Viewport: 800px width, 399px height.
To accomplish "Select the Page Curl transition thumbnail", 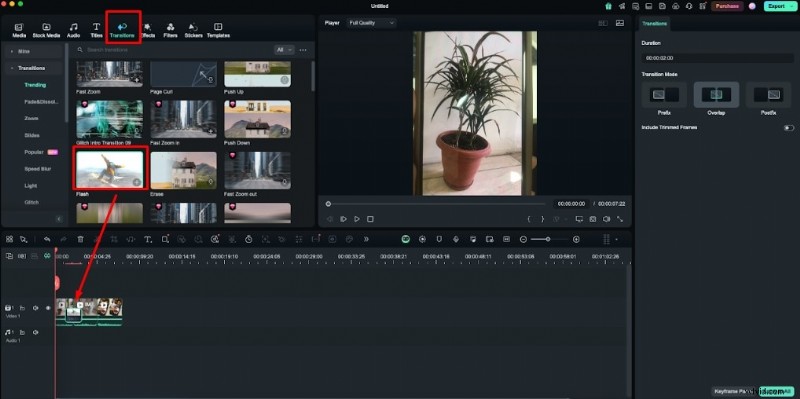I will coord(184,74).
